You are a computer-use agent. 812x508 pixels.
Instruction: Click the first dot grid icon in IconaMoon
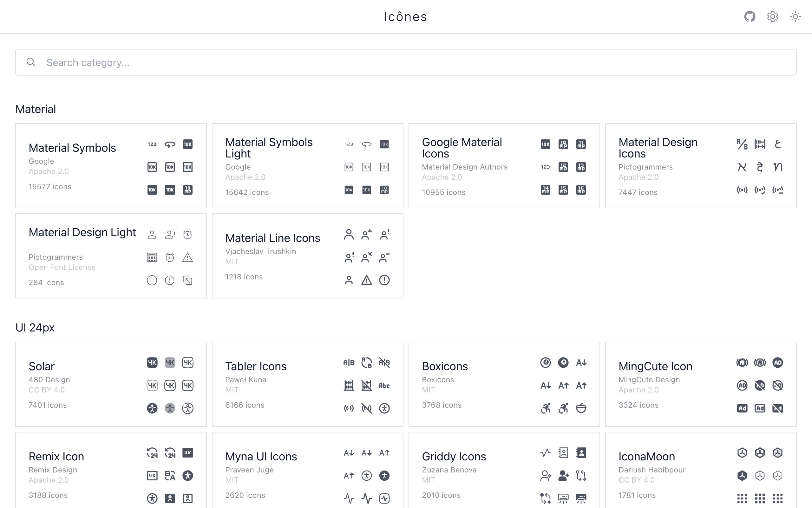pyautogui.click(x=742, y=498)
